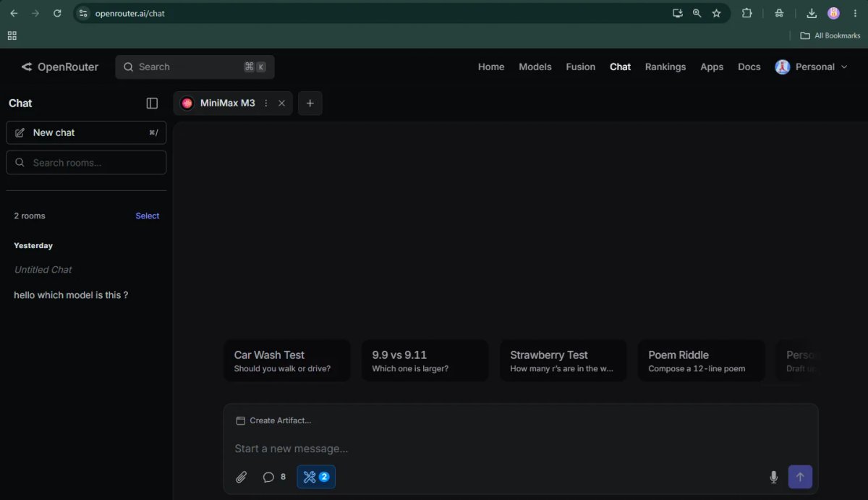Open browser zoom icon in address bar
The image size is (868, 500).
coord(697,13)
